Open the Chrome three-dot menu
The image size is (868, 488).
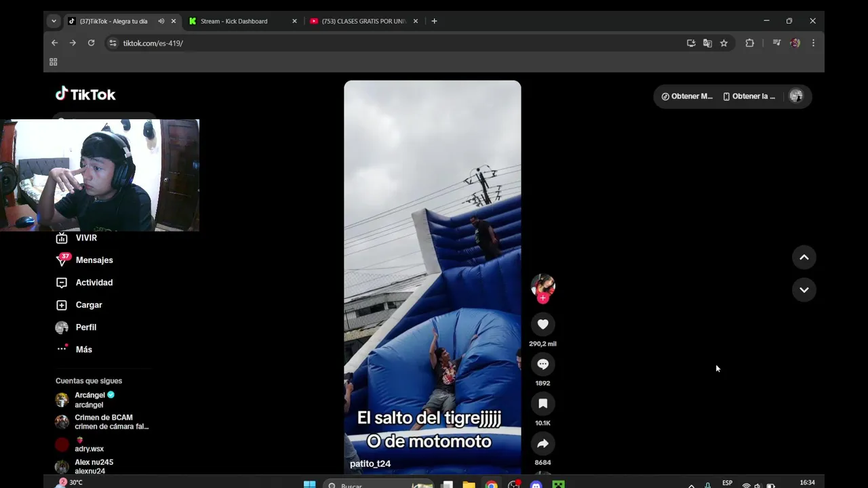[x=813, y=43]
